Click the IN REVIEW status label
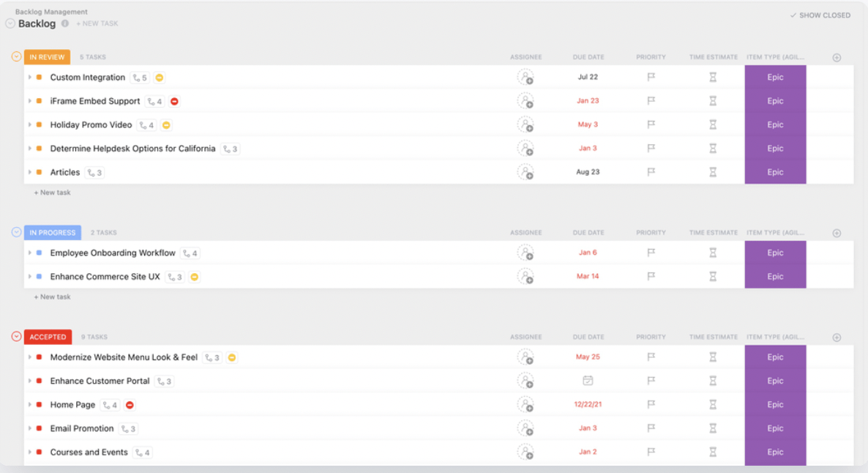Viewport: 868px width, 473px height. pyautogui.click(x=47, y=57)
